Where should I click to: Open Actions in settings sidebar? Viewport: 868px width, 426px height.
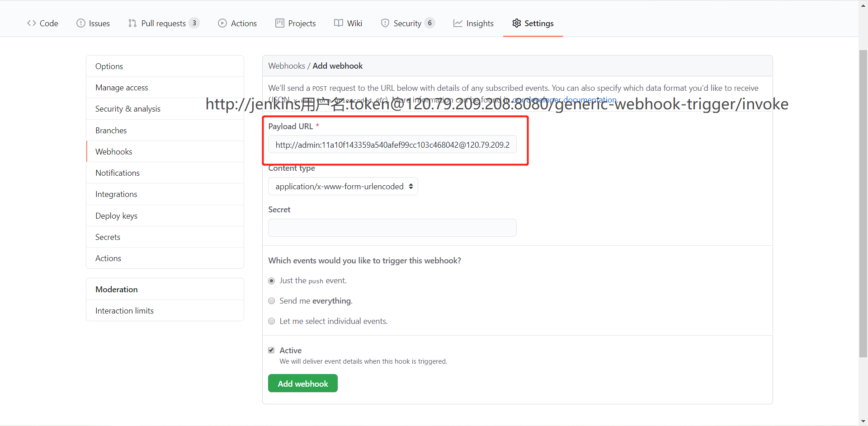(165, 258)
